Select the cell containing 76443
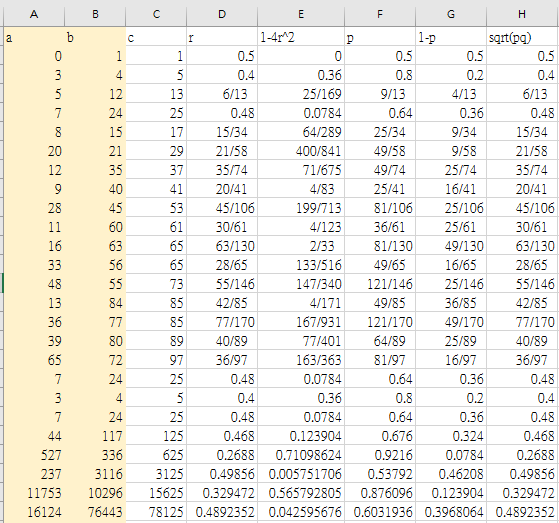 click(95, 512)
